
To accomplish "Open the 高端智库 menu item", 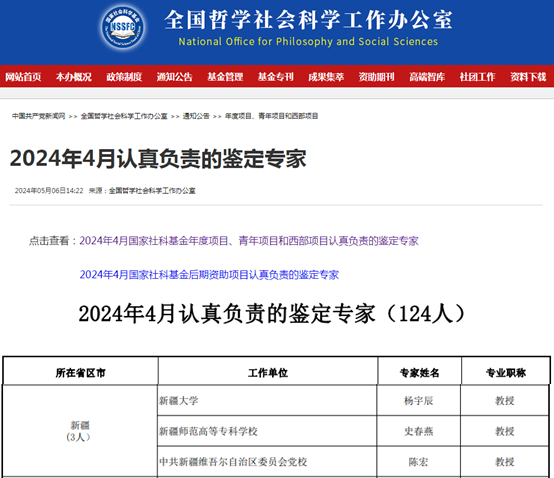I will pos(427,77).
